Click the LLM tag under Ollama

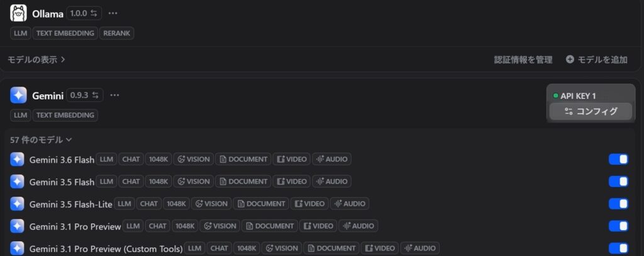coord(21,33)
